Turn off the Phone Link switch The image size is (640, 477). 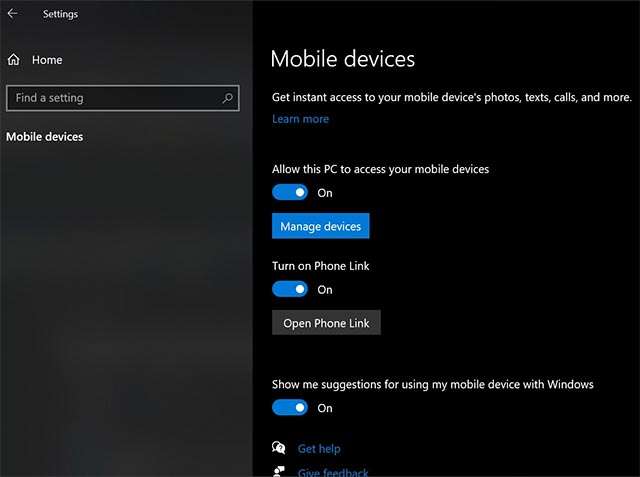[290, 289]
